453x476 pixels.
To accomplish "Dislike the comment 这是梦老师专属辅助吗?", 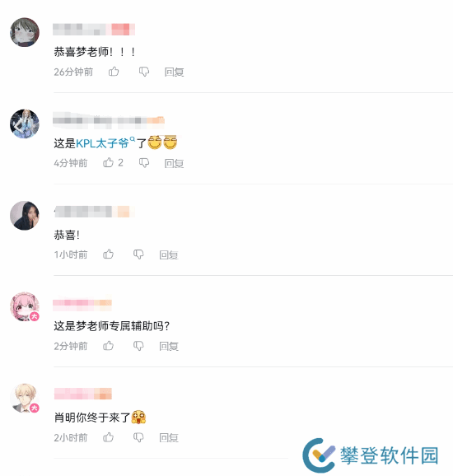I will (138, 346).
